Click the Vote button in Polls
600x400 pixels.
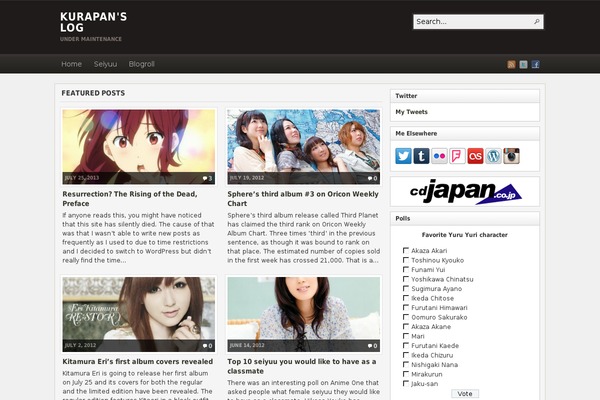coord(465,393)
